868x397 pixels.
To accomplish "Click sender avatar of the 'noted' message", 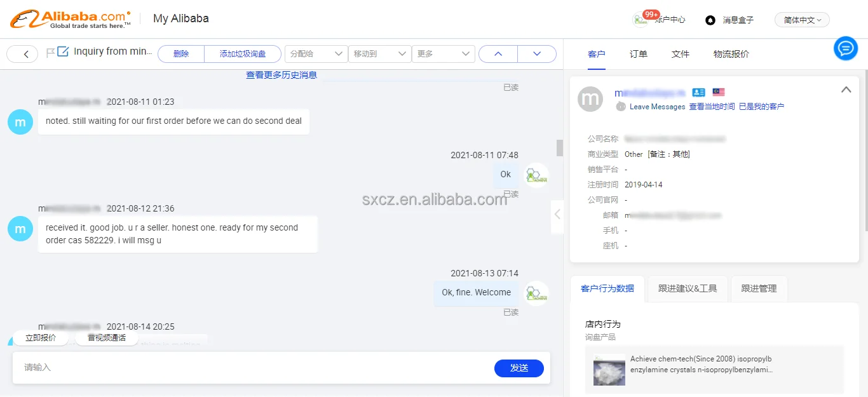I will pyautogui.click(x=20, y=122).
